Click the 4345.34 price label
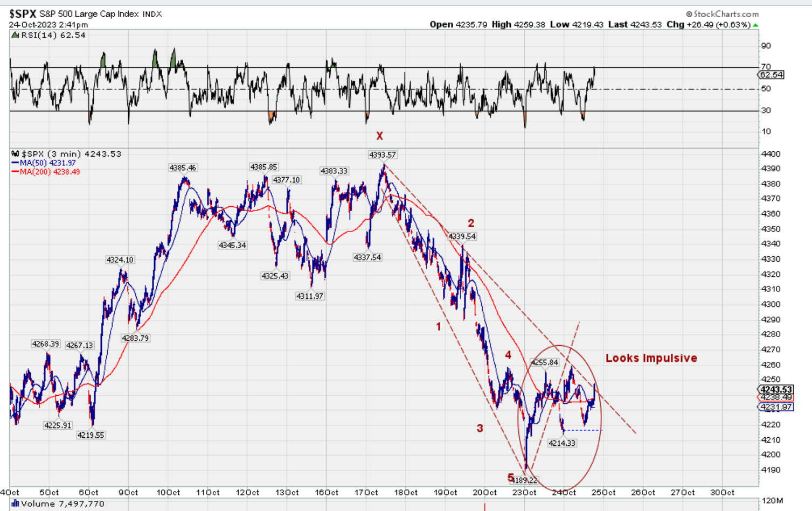This screenshot has width=812, height=511. tap(232, 246)
